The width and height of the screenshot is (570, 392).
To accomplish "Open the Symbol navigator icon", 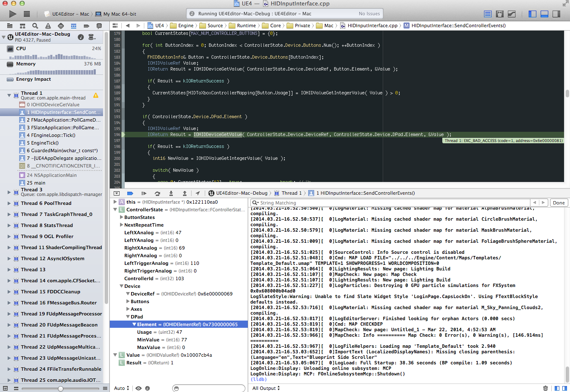I will coord(22,26).
